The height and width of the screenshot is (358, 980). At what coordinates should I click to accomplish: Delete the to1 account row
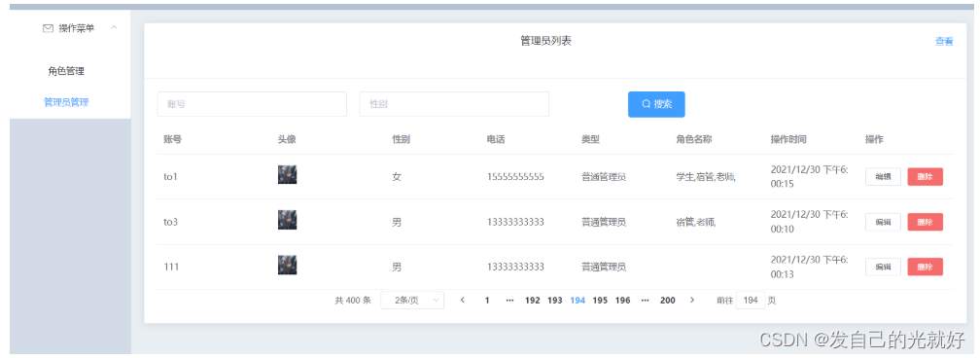click(925, 176)
